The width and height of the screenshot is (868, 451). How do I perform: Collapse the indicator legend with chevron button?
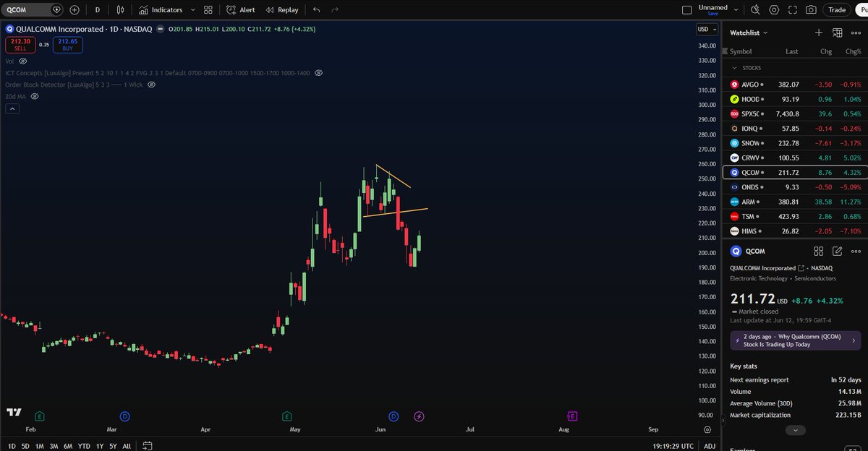(12, 108)
